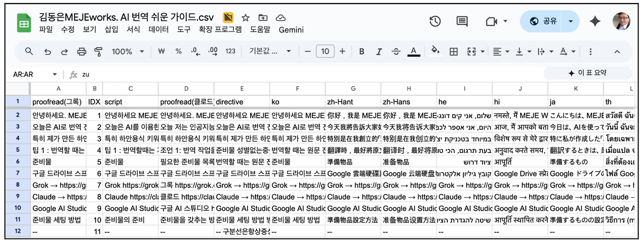
Task: Open the 데이터 menu
Action: coord(158,30)
